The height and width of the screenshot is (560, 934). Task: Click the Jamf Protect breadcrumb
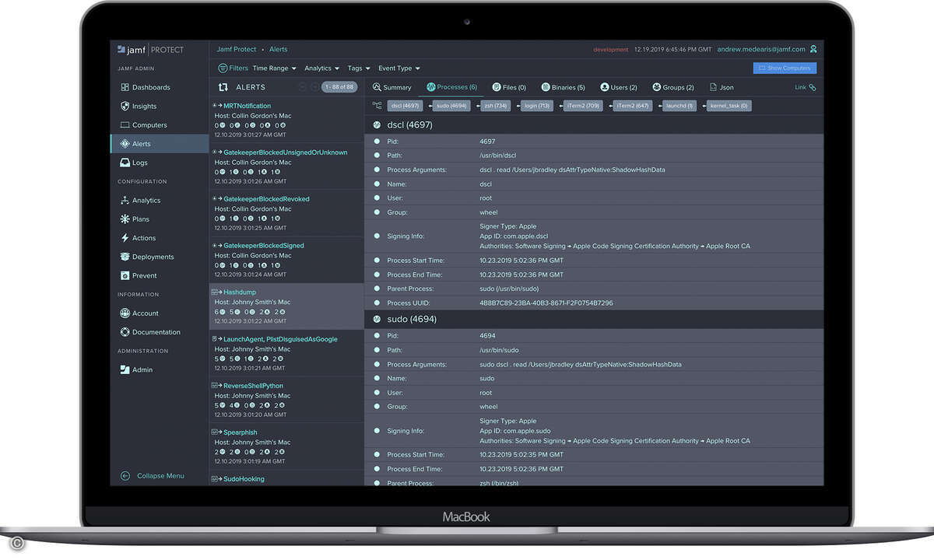click(x=236, y=49)
